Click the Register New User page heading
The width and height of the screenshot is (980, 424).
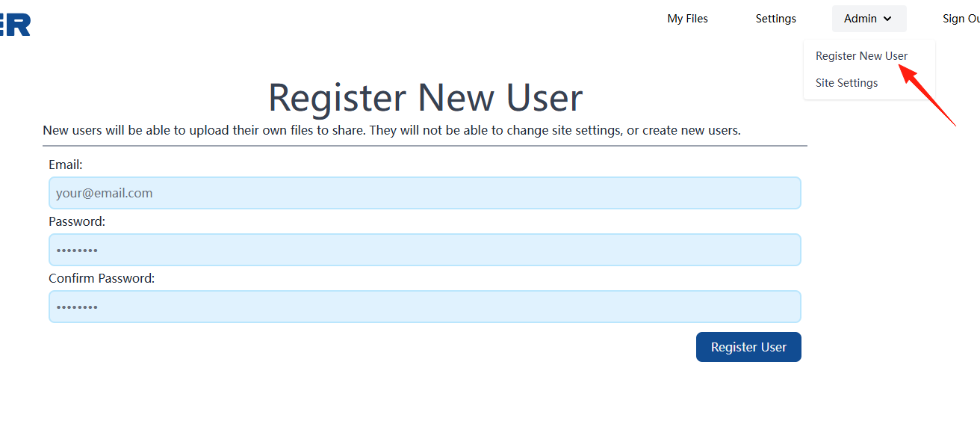[425, 97]
